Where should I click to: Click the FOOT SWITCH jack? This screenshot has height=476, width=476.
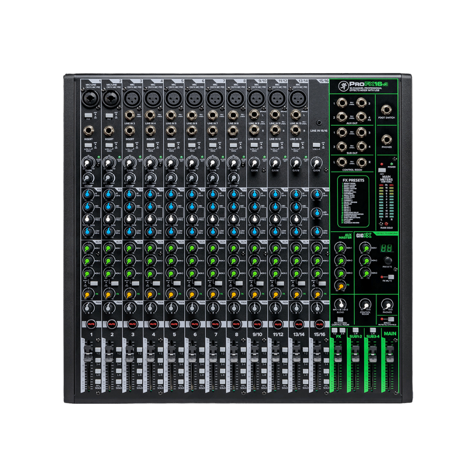point(386,110)
